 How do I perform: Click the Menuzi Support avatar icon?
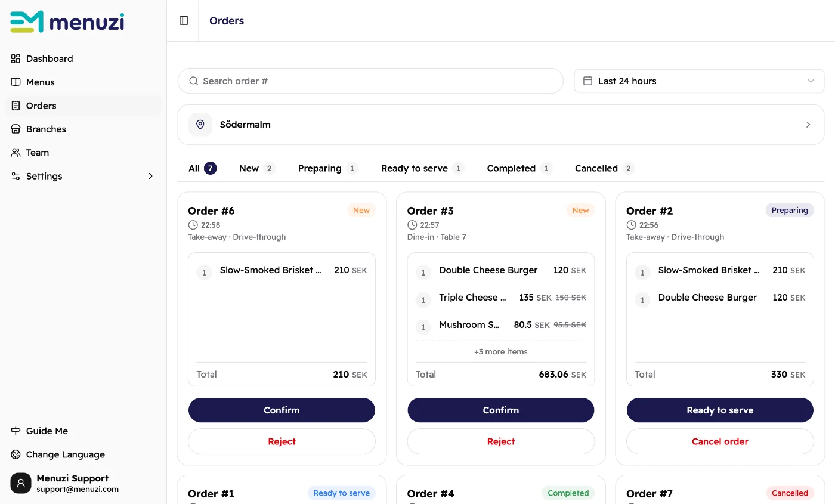[x=21, y=483]
